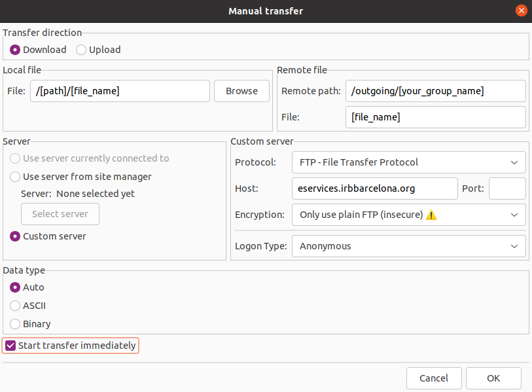The image size is (532, 392).
Task: Choose Binary data type
Action: tap(14, 324)
